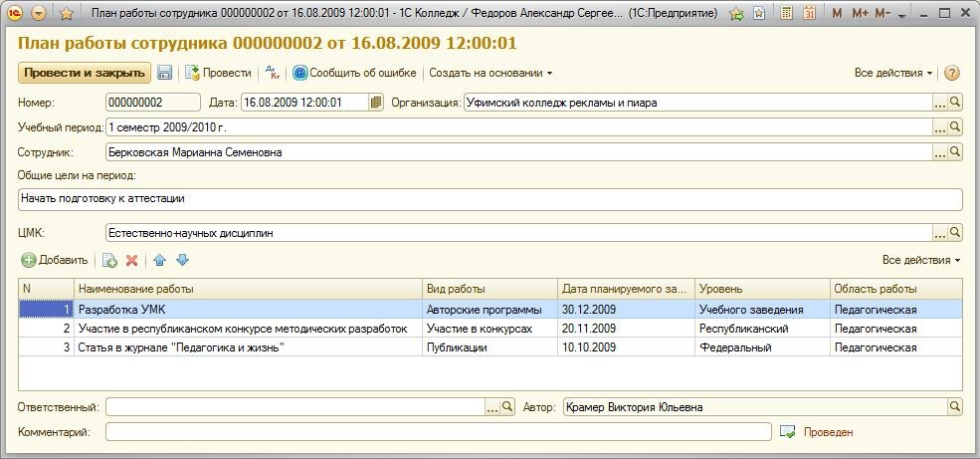
Task: Choose Организация via the ellipsis button
Action: [x=940, y=102]
